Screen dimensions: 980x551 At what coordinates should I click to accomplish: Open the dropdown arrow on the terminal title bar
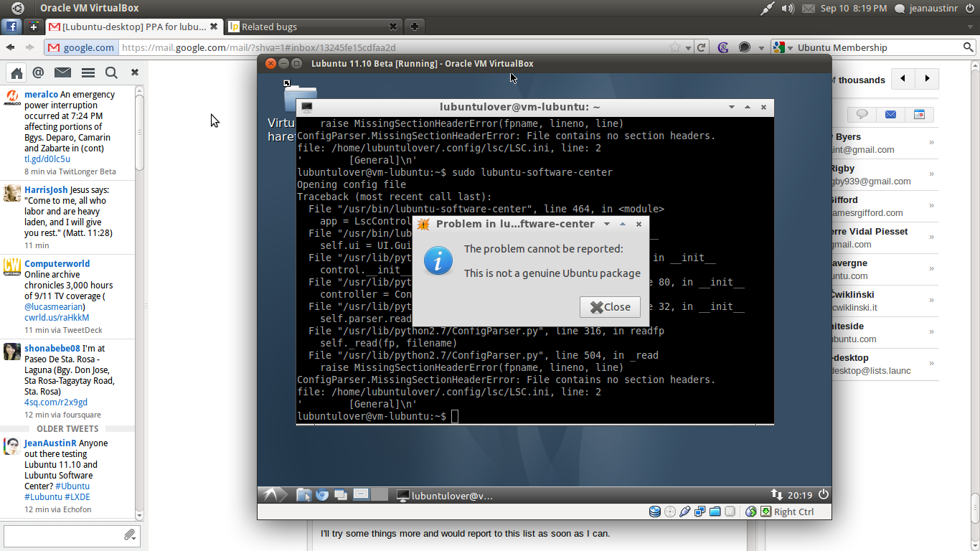(x=731, y=107)
